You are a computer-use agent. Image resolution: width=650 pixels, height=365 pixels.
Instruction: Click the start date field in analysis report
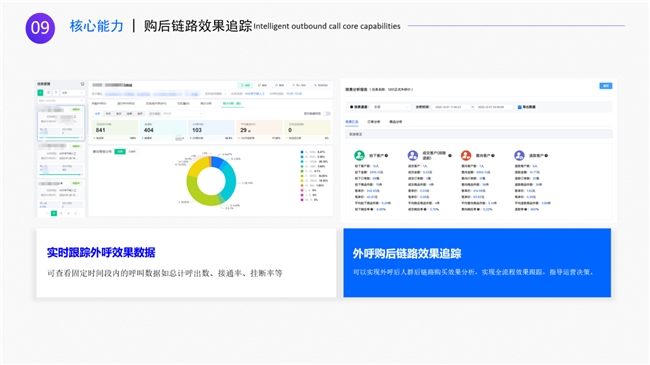[x=451, y=107]
